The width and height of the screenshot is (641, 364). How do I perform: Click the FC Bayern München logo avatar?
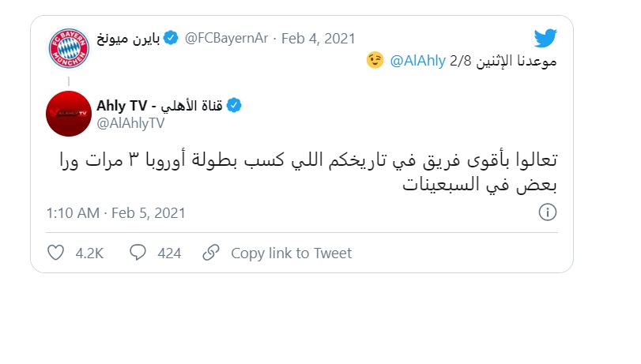point(69,48)
